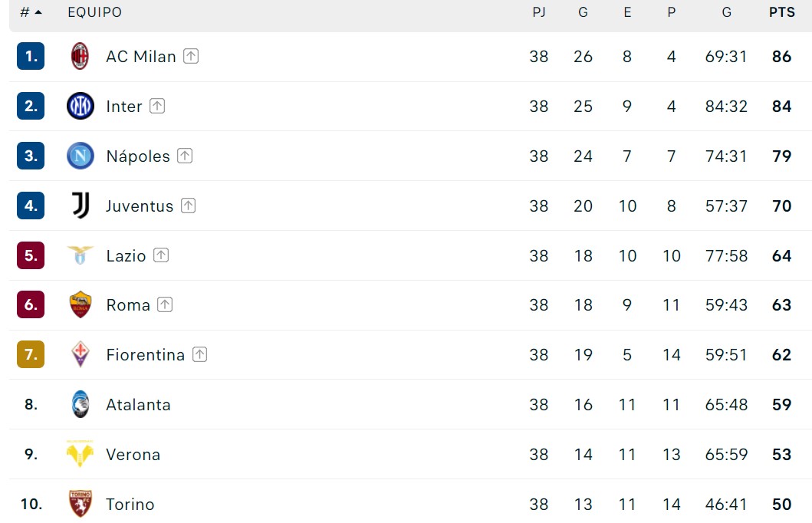The height and width of the screenshot is (523, 812).
Task: Sort table by the # position column
Action: click(31, 12)
